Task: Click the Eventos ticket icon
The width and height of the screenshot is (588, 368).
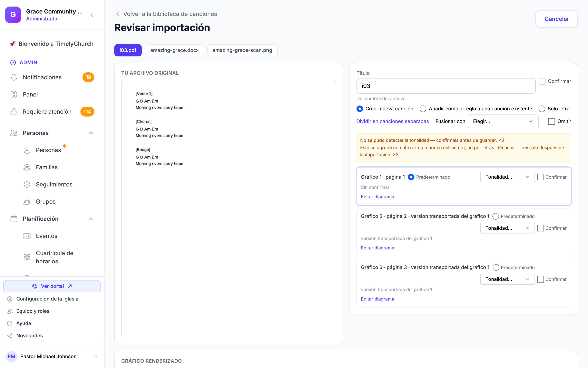Action: pos(27,236)
